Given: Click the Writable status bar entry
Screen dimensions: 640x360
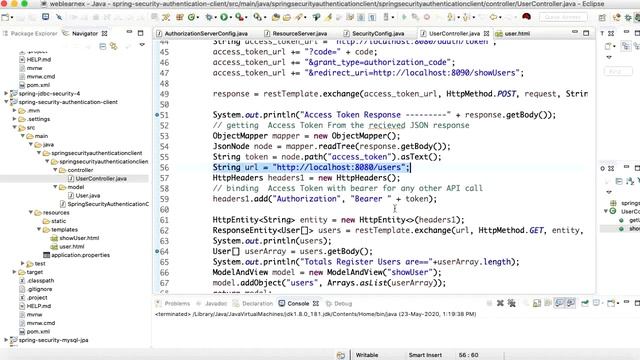Looking at the screenshot, I should 367,355.
